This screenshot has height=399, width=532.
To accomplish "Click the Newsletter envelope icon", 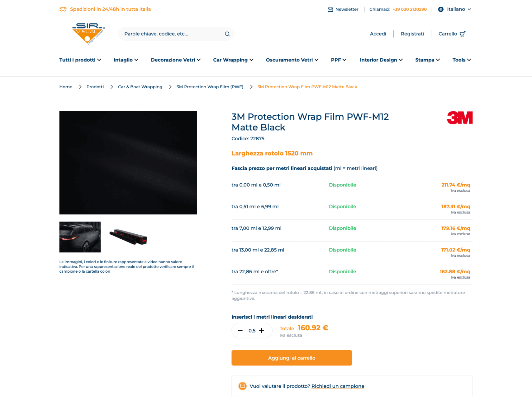I will 330,9.
